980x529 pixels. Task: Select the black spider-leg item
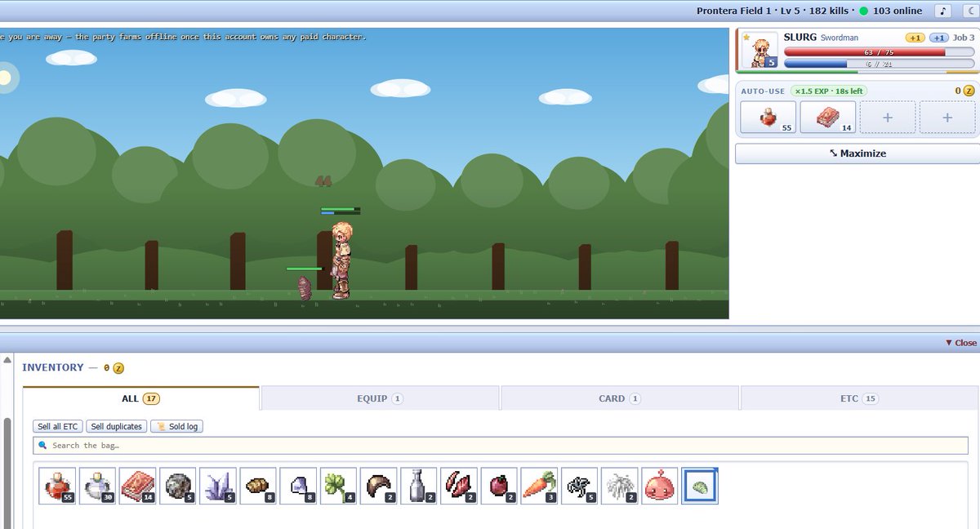[x=579, y=486]
